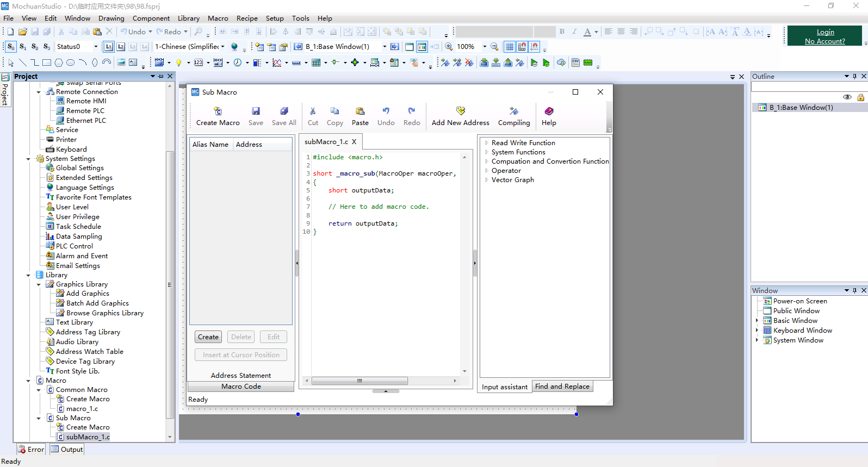The width and height of the screenshot is (868, 467).
Task: Click the Create Macro icon in Sub Macro toolbar
Action: [218, 111]
